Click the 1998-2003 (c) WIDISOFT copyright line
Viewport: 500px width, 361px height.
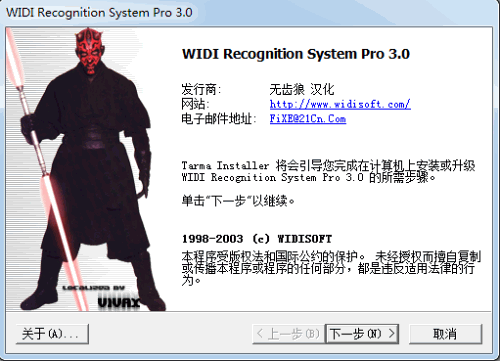pos(257,239)
